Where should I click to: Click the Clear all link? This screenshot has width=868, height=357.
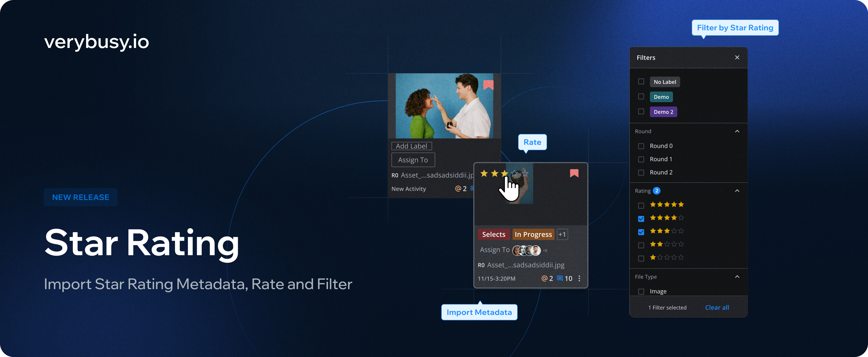(717, 307)
